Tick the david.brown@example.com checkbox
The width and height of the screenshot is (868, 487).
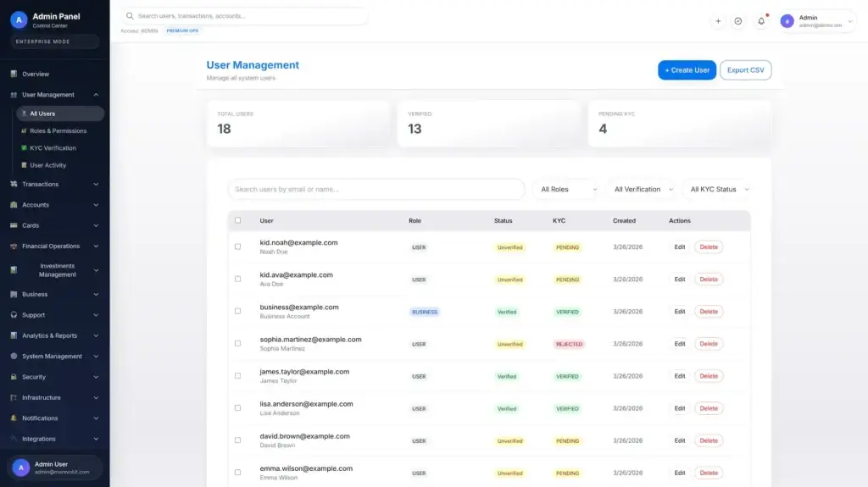237,440
